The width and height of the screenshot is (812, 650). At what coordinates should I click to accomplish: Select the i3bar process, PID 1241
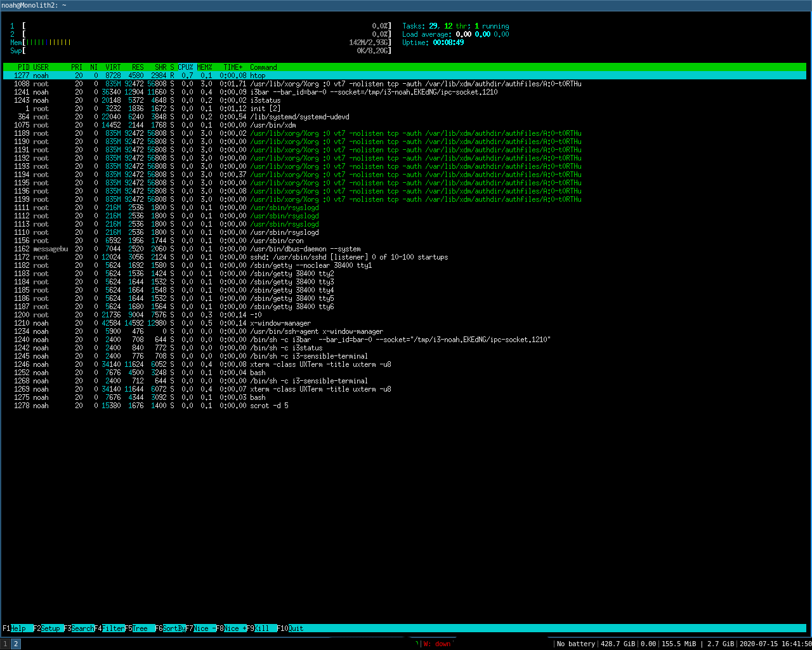(405, 92)
